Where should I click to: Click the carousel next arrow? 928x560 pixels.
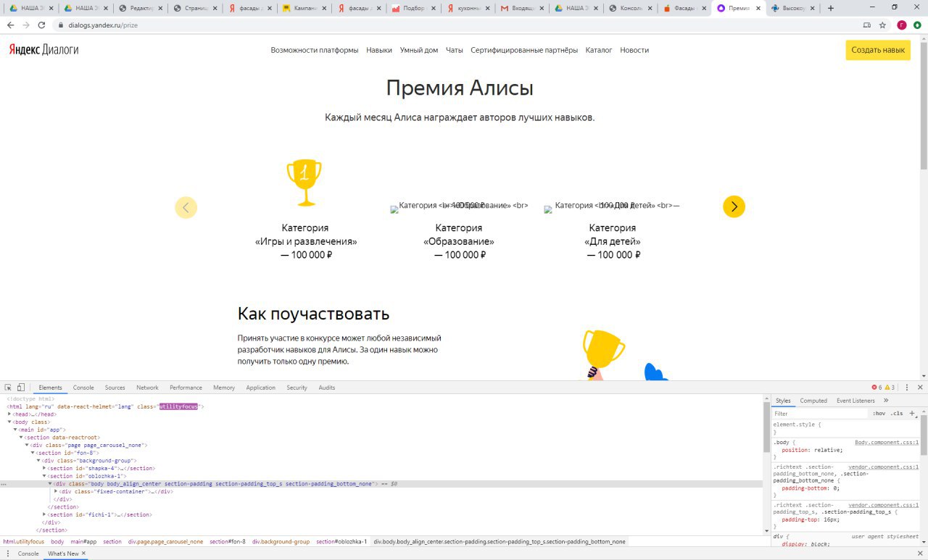tap(734, 206)
